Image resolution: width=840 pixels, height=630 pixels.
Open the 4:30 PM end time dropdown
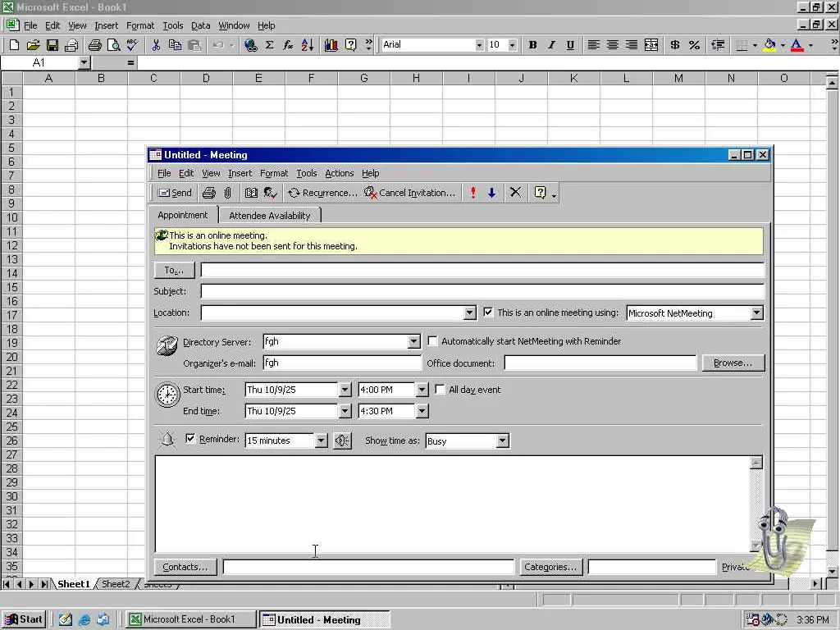pos(422,412)
